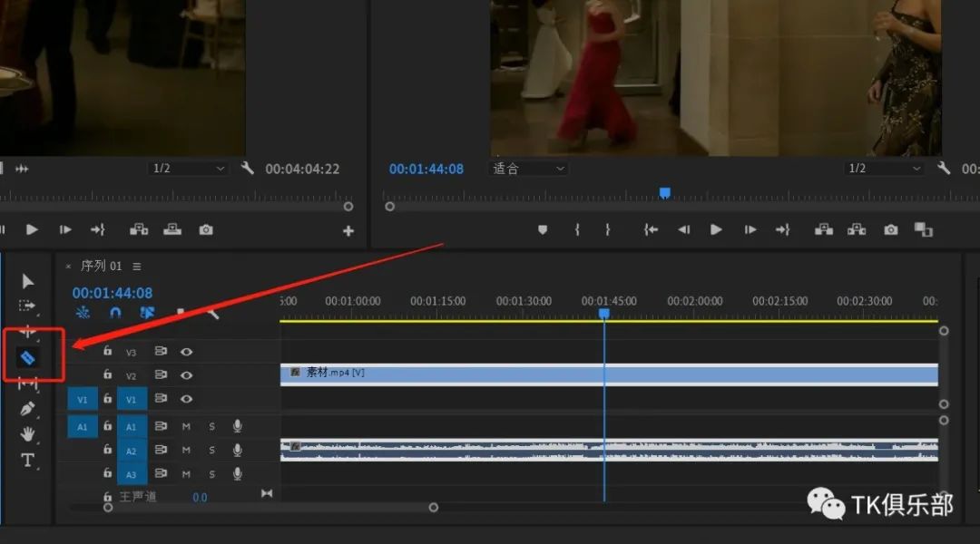Toggle timeline Snap magnet icon

click(x=115, y=313)
